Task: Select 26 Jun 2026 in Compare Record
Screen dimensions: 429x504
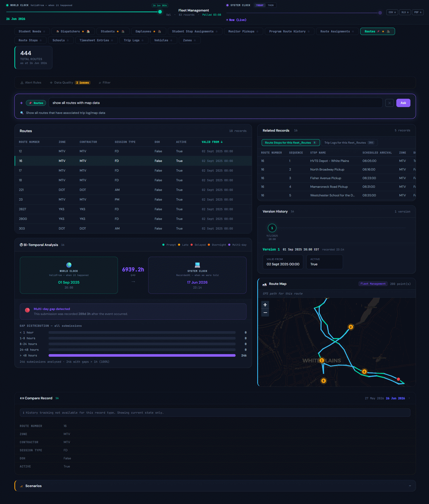Action: [395, 398]
